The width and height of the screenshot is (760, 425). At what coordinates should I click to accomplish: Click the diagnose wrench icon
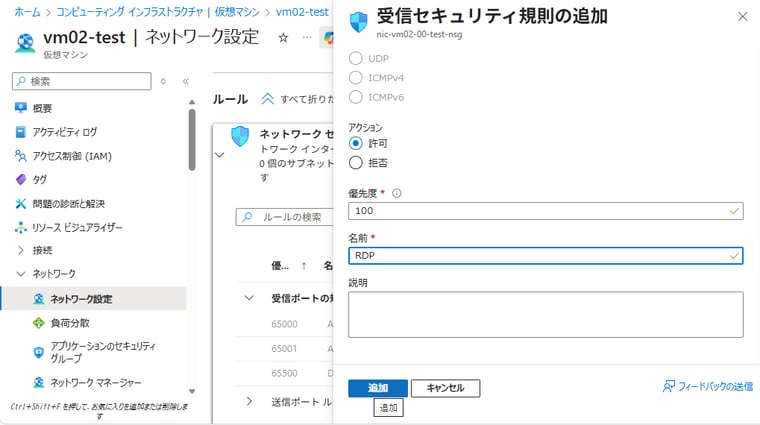[x=20, y=204]
